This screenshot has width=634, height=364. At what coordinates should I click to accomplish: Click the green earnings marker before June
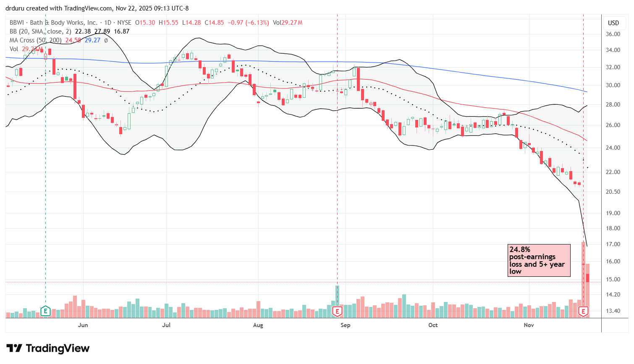pos(45,311)
